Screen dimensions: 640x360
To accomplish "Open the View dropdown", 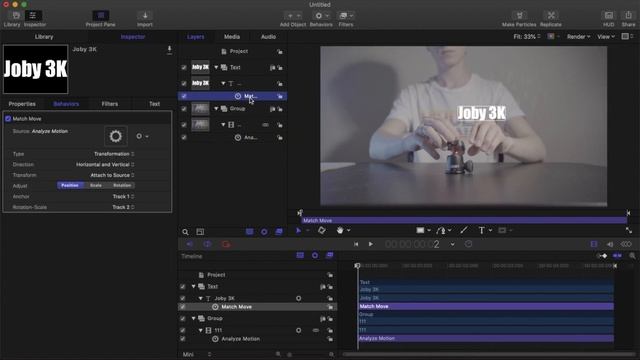I will (606, 37).
